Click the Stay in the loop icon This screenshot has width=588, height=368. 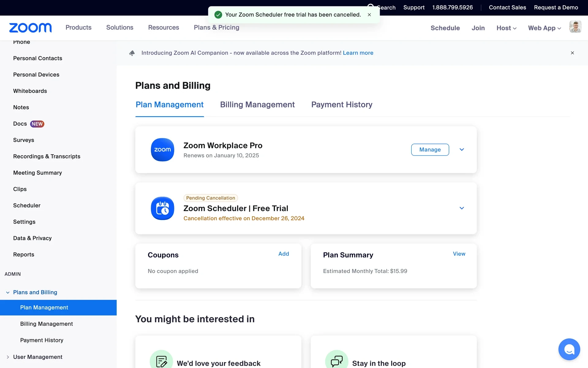coord(337,361)
